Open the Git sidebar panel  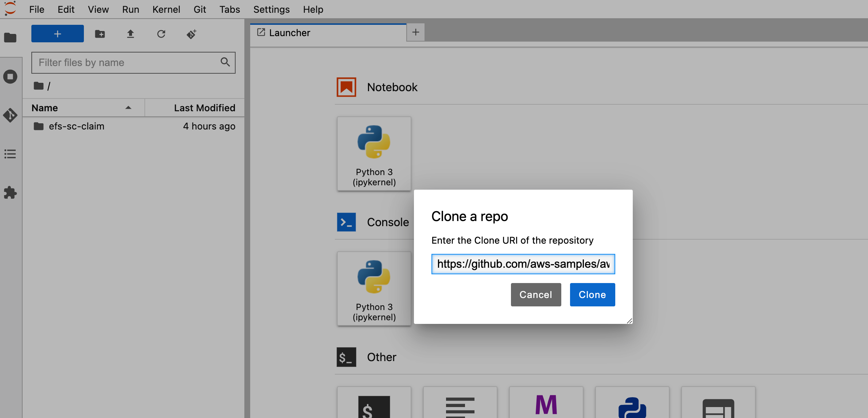click(x=10, y=115)
